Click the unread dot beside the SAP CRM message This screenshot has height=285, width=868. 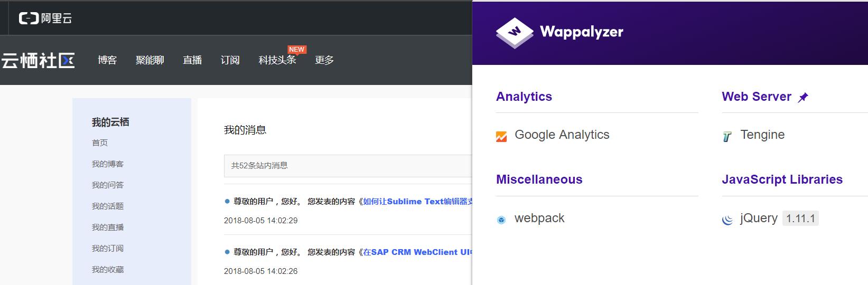227,252
